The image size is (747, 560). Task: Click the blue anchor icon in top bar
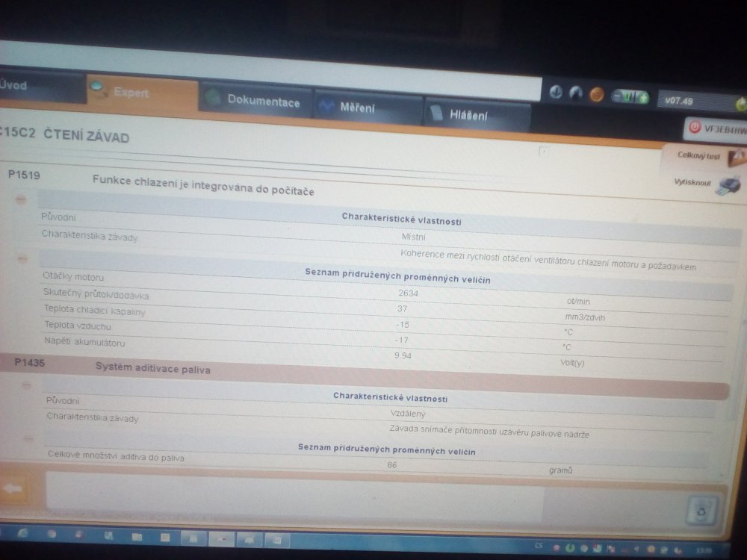pos(556,92)
